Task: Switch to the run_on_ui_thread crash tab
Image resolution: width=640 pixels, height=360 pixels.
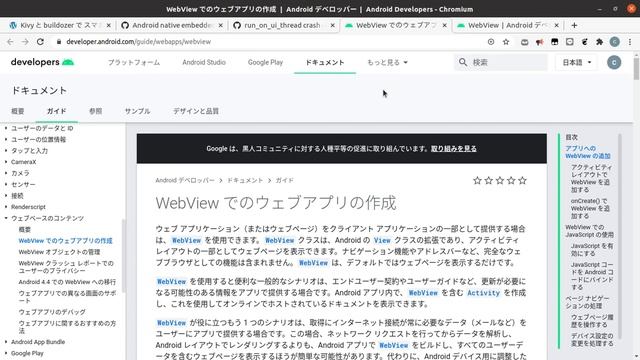Action: click(x=283, y=25)
